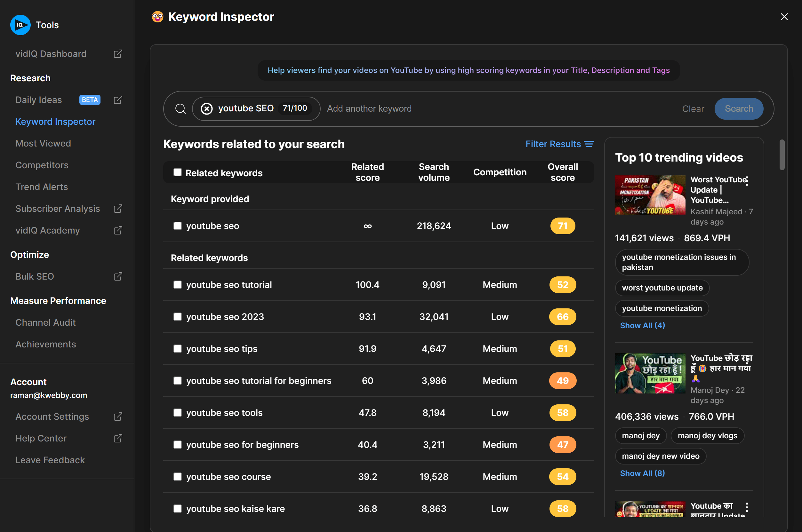This screenshot has width=802, height=532.
Task: Select the youtube seo 2023 checkbox
Action: click(178, 316)
